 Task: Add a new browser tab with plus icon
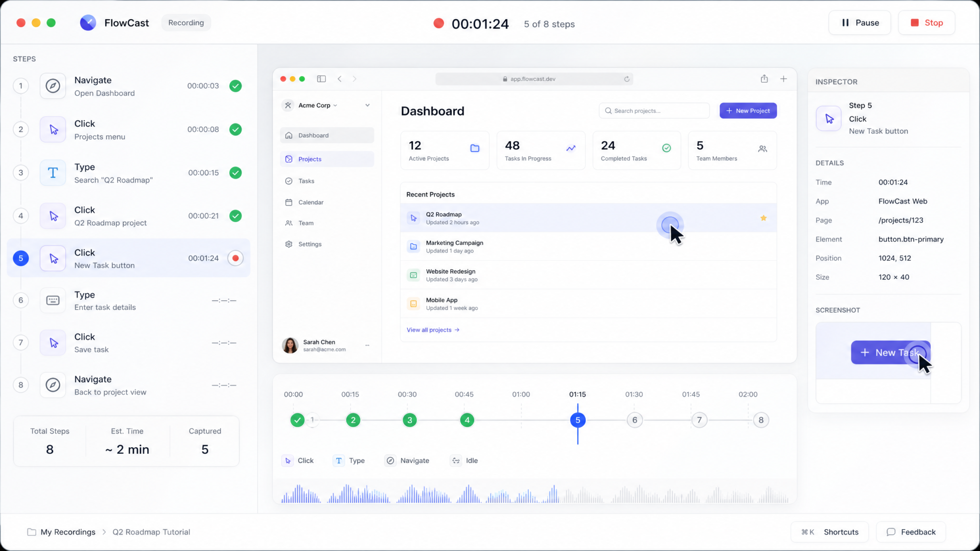coord(783,79)
